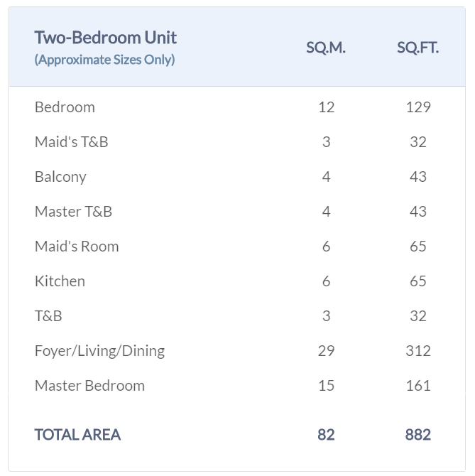Click the 312 sq.ft. value
This screenshot has height=476, width=475.
tap(417, 351)
